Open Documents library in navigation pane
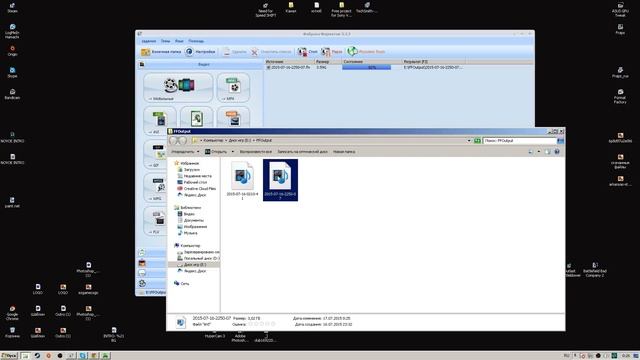 pos(191,220)
